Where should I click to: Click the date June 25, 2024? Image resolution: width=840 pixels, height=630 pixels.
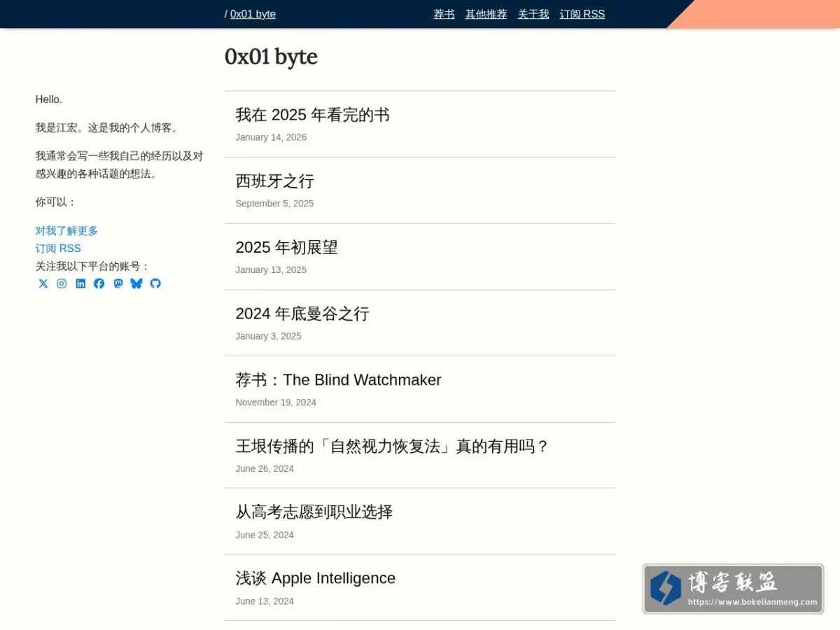(x=265, y=535)
